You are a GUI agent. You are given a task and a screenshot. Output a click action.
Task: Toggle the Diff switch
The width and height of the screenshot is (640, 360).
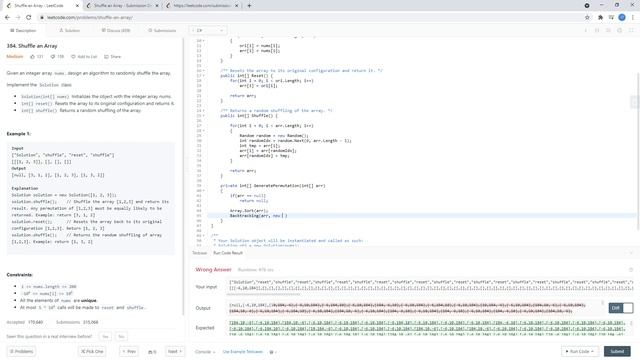(x=621, y=308)
